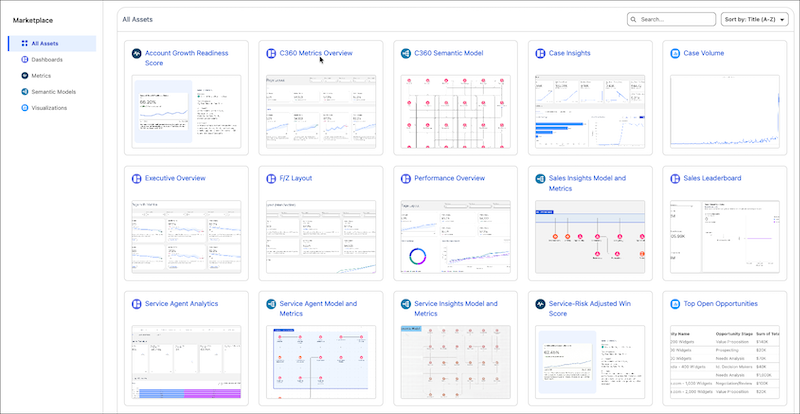The width and height of the screenshot is (800, 414).
Task: Open the Case Volume title link
Action: pyautogui.click(x=704, y=53)
